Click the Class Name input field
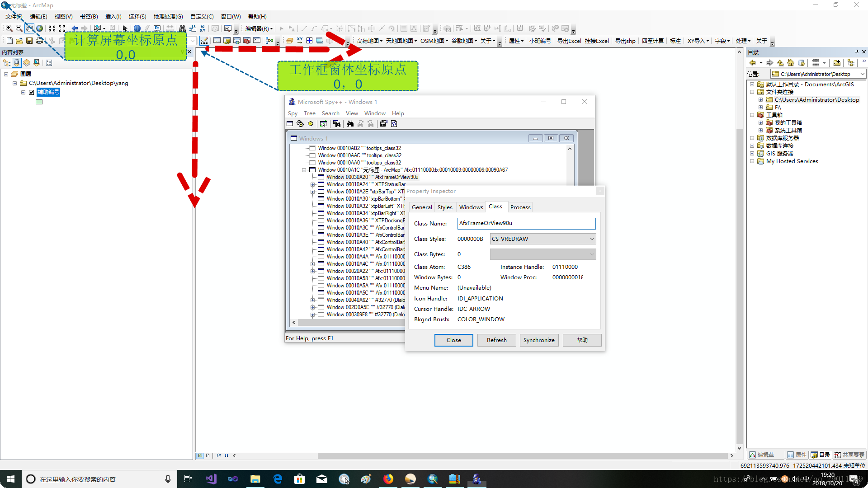868x488 pixels. click(x=526, y=223)
